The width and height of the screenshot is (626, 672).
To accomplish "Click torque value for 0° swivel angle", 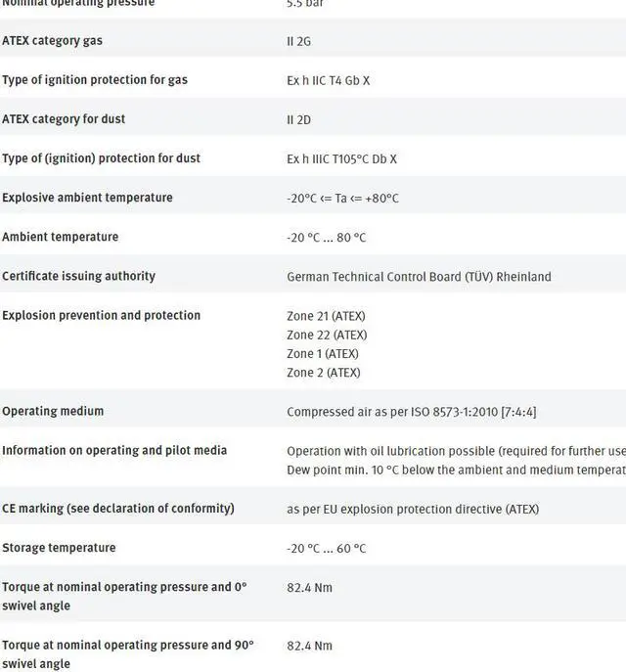I will [309, 588].
